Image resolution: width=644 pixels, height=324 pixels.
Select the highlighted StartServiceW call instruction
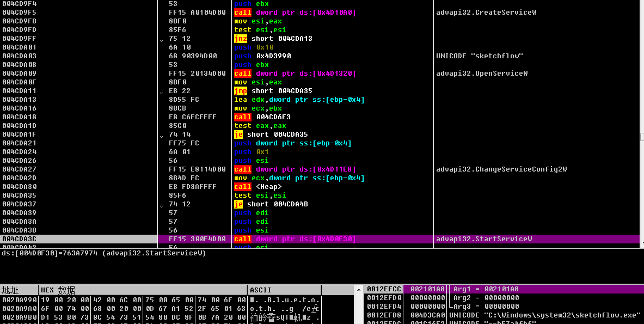pos(295,239)
